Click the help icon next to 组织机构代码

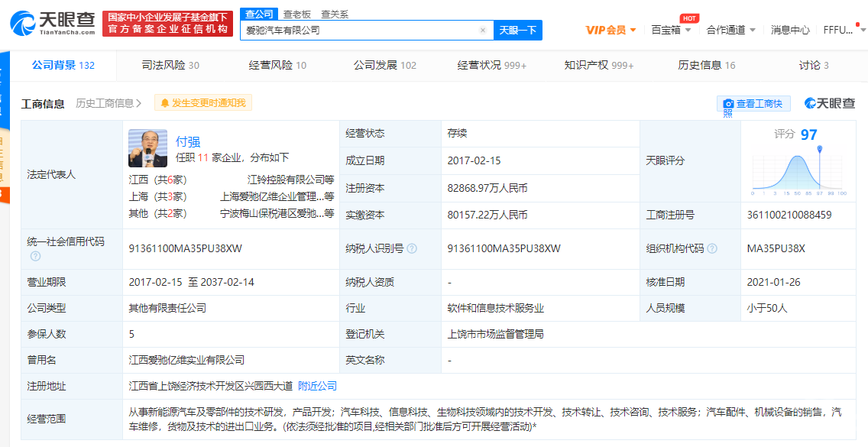pyautogui.click(x=712, y=248)
